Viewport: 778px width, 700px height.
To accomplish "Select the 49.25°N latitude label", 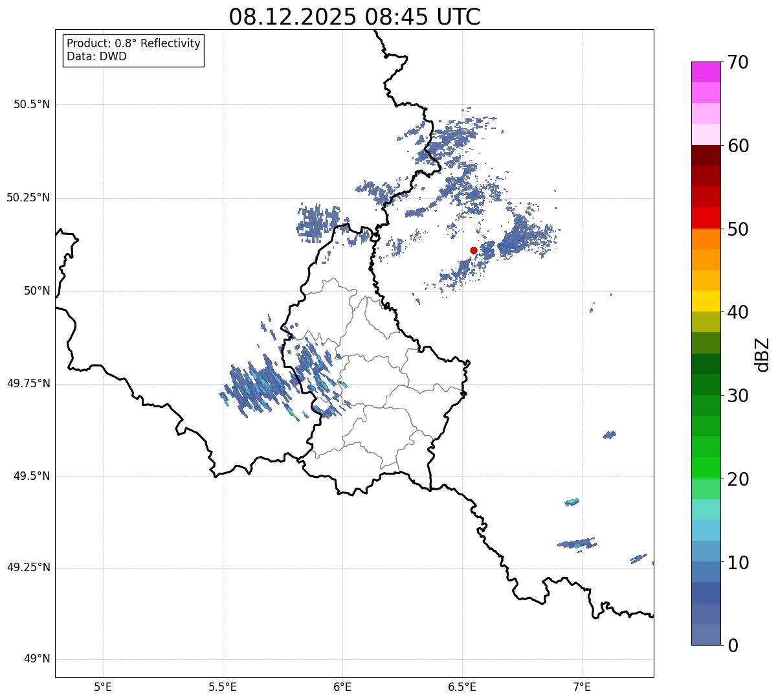I will pos(28,567).
